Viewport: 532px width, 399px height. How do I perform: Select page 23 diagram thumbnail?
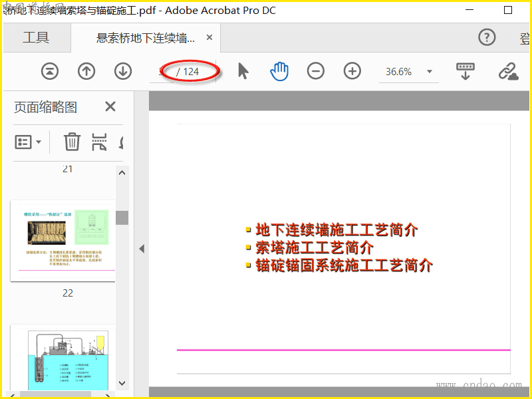[63, 358]
